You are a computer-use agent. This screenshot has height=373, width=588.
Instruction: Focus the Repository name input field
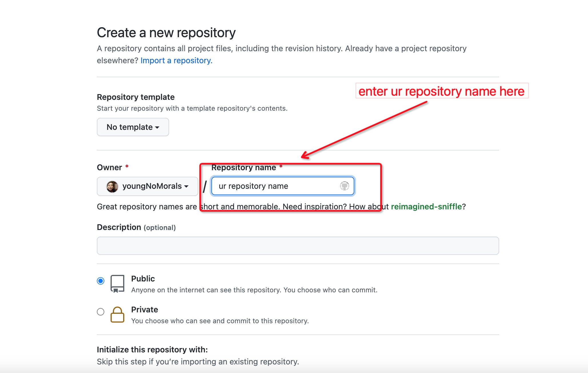274,186
